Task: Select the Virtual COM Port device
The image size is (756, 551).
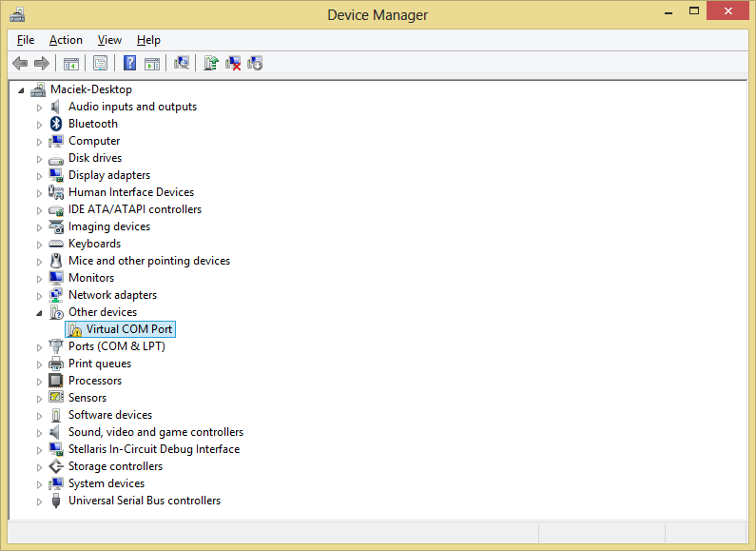Action: click(128, 329)
